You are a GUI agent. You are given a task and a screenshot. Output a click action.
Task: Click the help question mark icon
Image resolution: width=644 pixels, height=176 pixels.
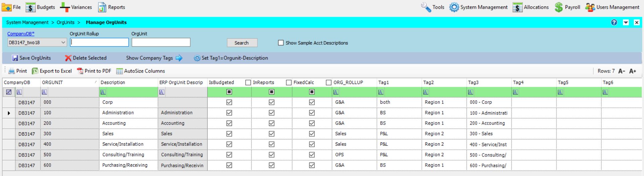[x=614, y=22]
